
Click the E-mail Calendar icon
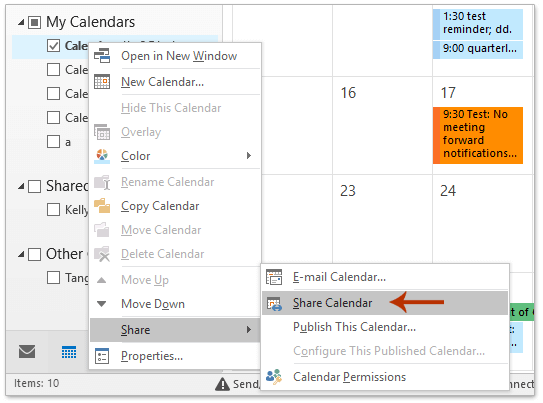pos(274,277)
